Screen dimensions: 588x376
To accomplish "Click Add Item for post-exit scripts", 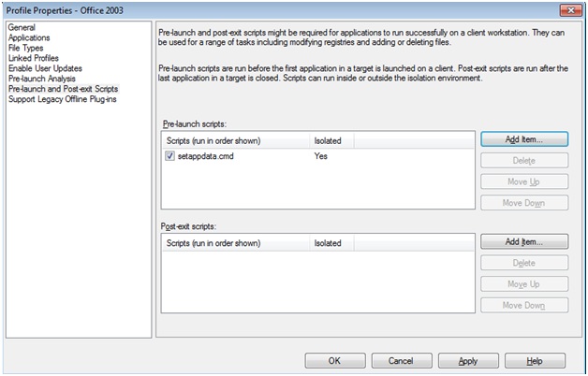I will (x=523, y=242).
